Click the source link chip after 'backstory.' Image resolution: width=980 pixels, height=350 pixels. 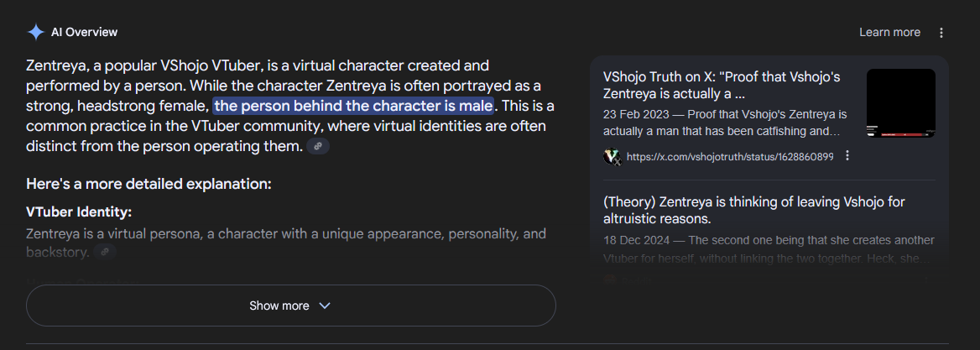(104, 251)
